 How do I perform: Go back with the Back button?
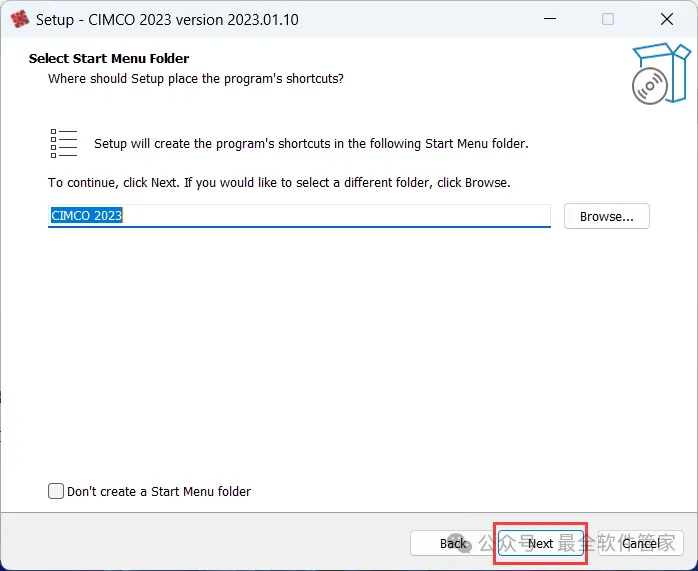coord(453,543)
